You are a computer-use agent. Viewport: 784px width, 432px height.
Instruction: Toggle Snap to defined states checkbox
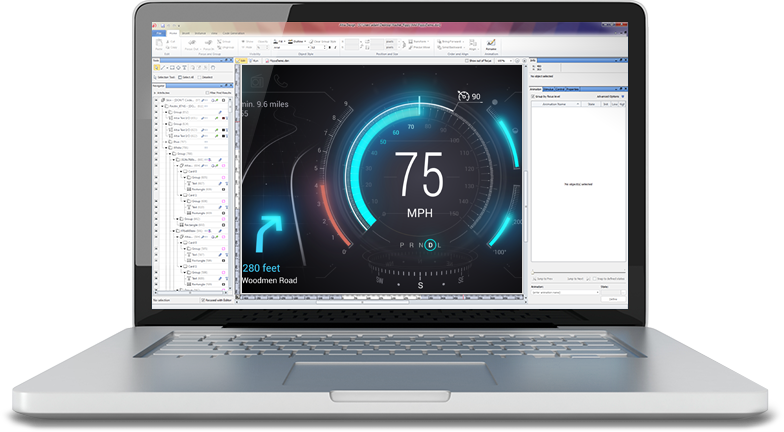pyautogui.click(x=594, y=278)
